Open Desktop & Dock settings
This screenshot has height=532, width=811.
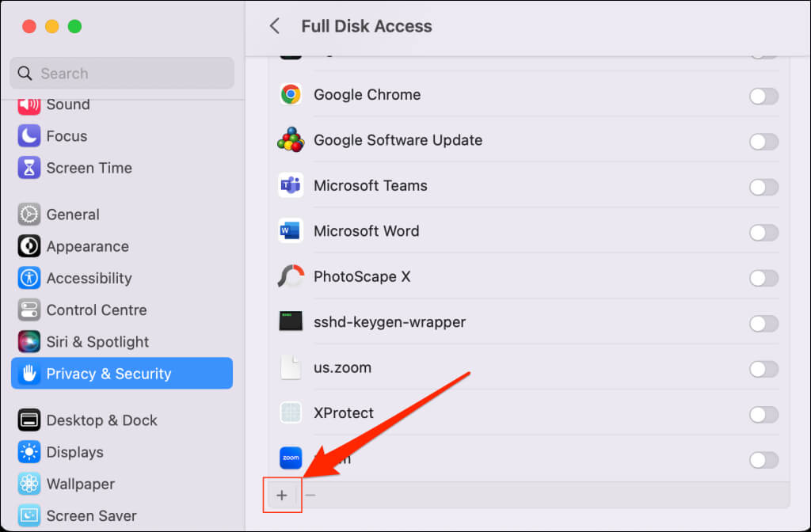coord(121,420)
